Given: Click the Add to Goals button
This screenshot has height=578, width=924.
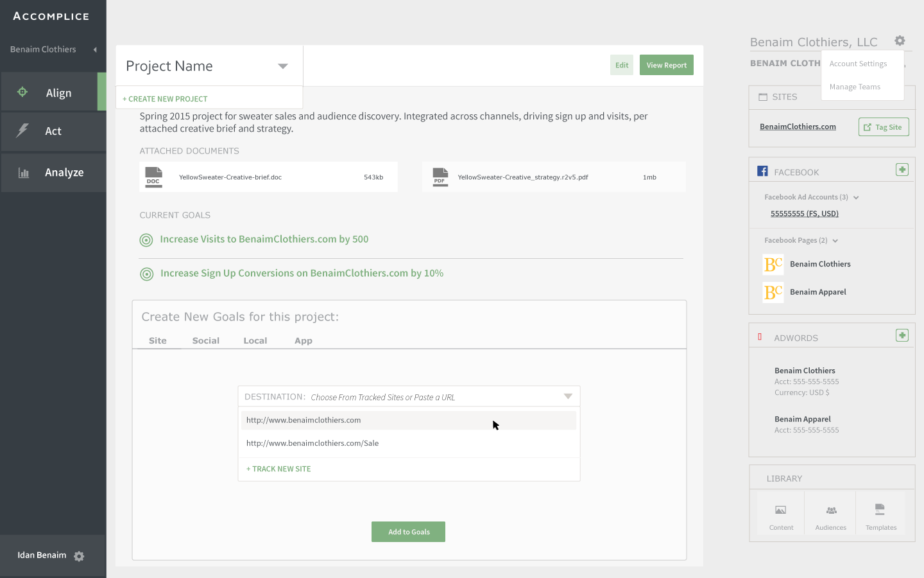Looking at the screenshot, I should 408,532.
